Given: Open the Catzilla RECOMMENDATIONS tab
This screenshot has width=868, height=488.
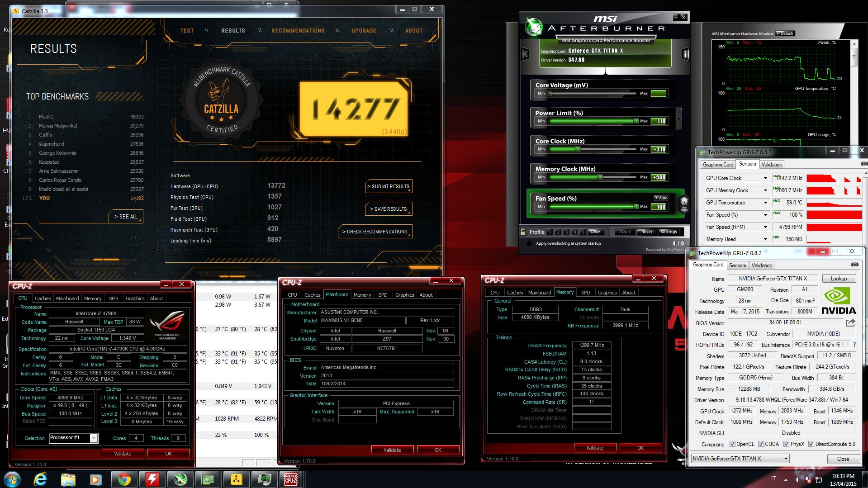Looking at the screenshot, I should [x=298, y=31].
